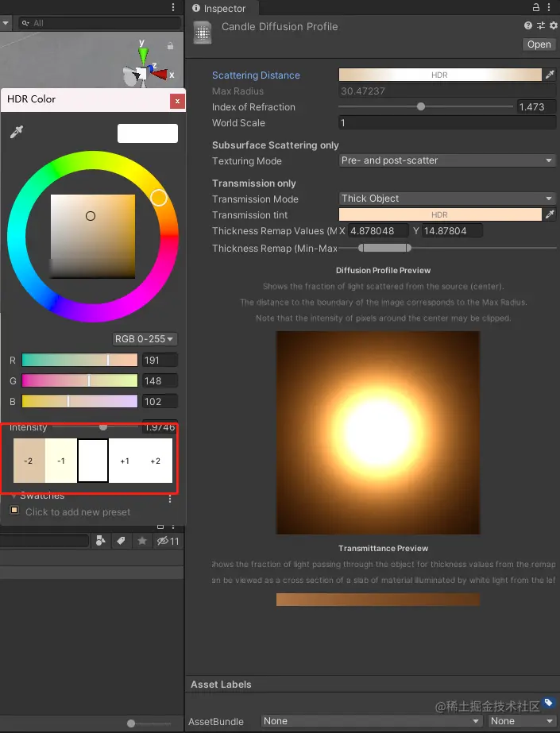560x733 pixels.
Task: Select the -1 exposure swatch
Action: pos(61,461)
